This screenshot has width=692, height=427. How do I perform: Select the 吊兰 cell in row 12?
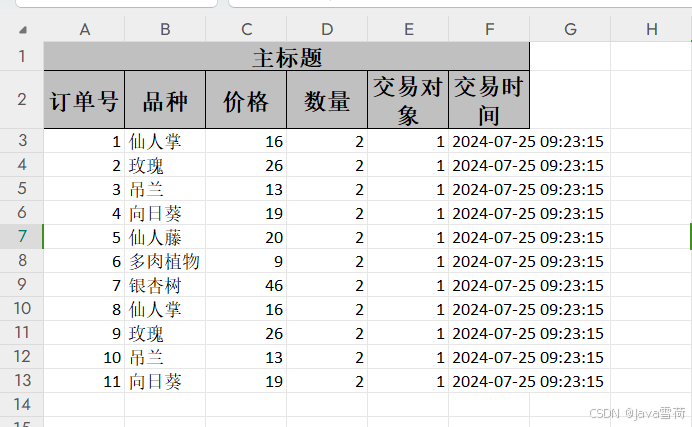tap(165, 357)
